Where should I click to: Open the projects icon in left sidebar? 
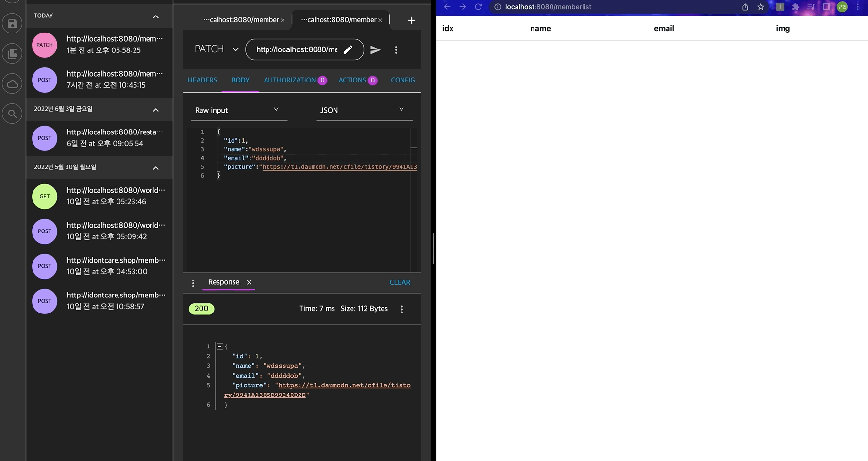coord(12,53)
